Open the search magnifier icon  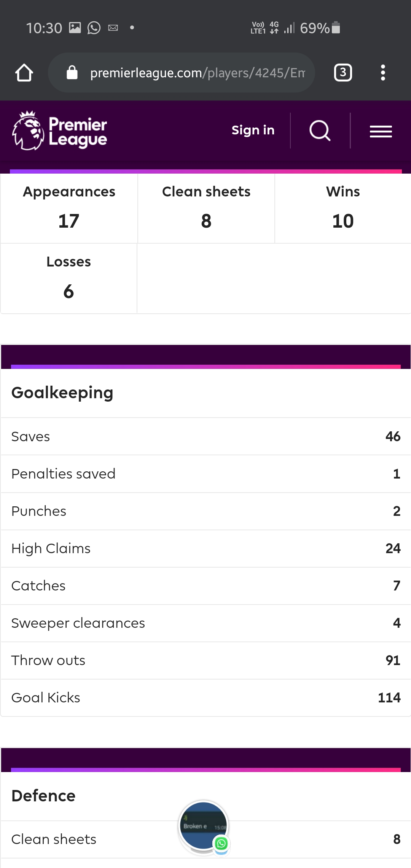(320, 131)
